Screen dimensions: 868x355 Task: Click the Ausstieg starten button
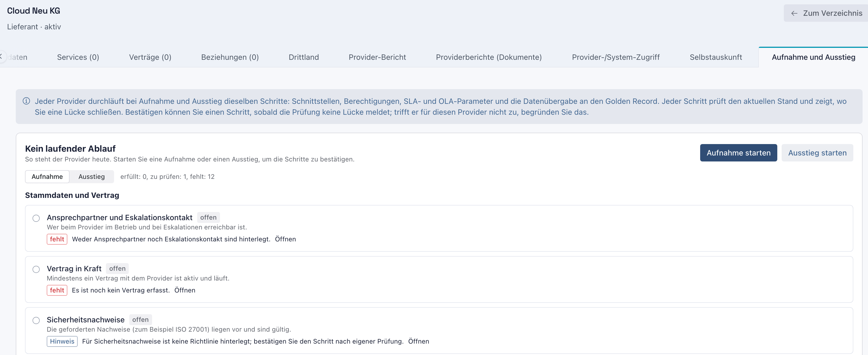coord(817,153)
